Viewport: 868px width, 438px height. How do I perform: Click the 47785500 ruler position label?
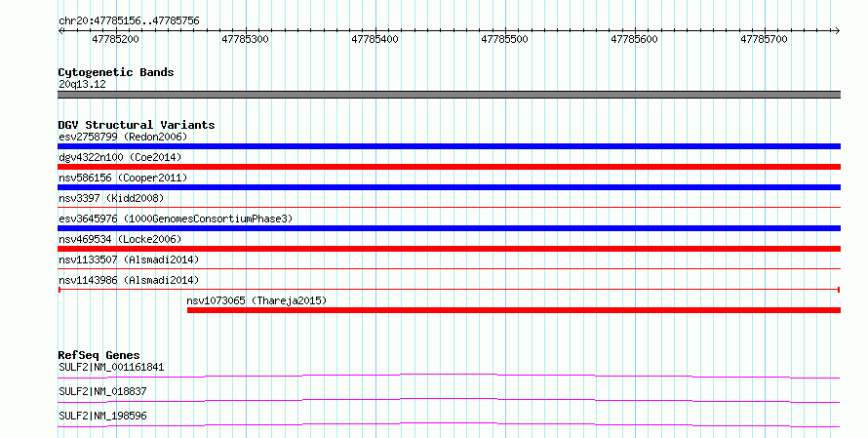(x=504, y=39)
